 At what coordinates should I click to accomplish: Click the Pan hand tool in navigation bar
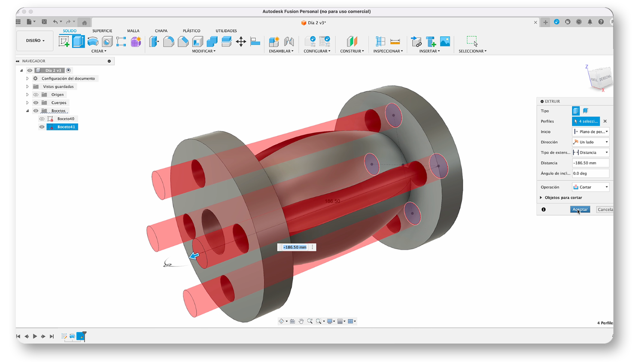[301, 321]
